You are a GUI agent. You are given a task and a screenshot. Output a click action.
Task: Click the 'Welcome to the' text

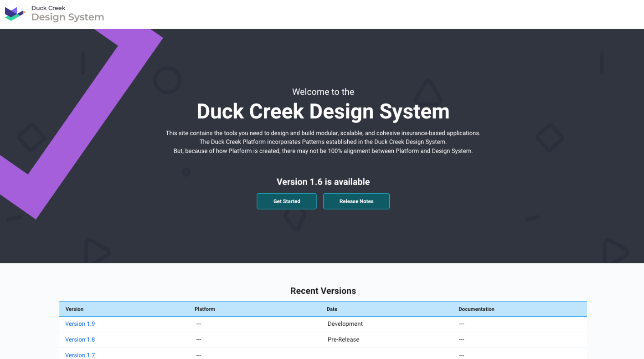(323, 92)
